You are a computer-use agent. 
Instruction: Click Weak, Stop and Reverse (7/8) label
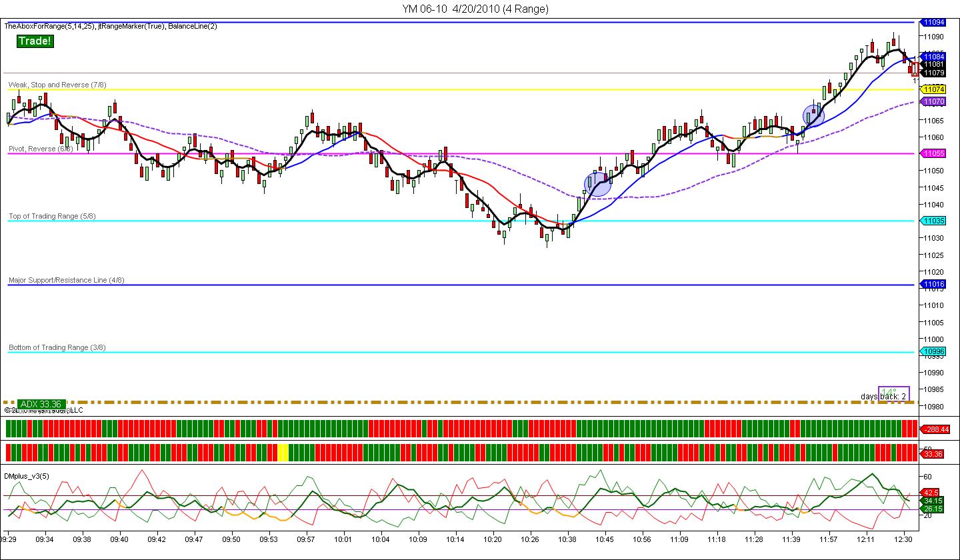pyautogui.click(x=57, y=85)
